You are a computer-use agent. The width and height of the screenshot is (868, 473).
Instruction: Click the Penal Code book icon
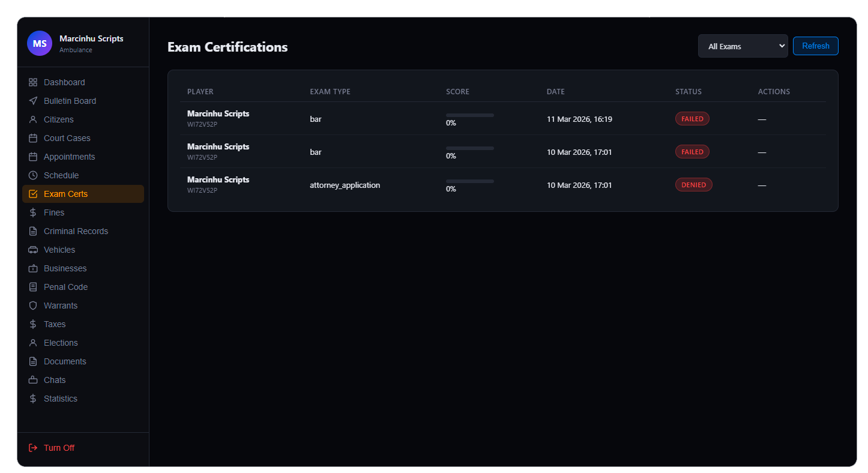tap(33, 287)
